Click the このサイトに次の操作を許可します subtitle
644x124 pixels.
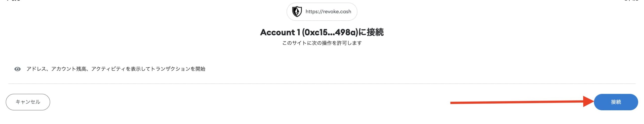coord(322,43)
